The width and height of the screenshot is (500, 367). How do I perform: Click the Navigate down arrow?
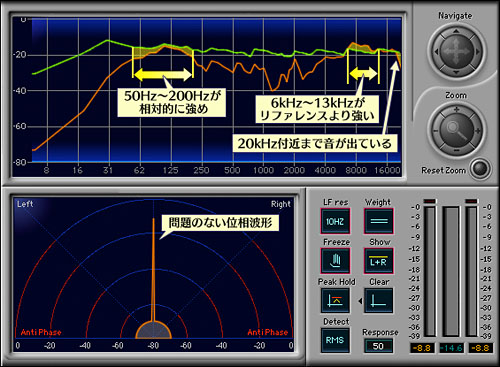pos(456,72)
